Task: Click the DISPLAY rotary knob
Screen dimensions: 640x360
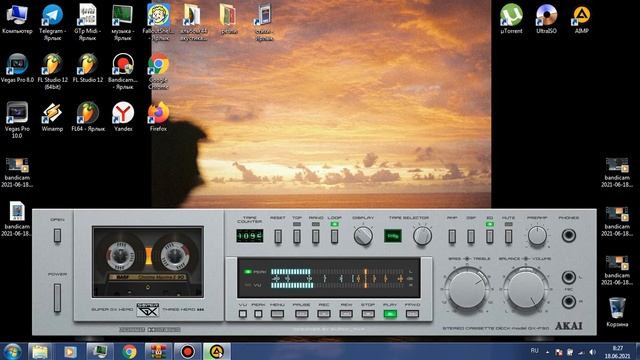Action: tap(363, 236)
